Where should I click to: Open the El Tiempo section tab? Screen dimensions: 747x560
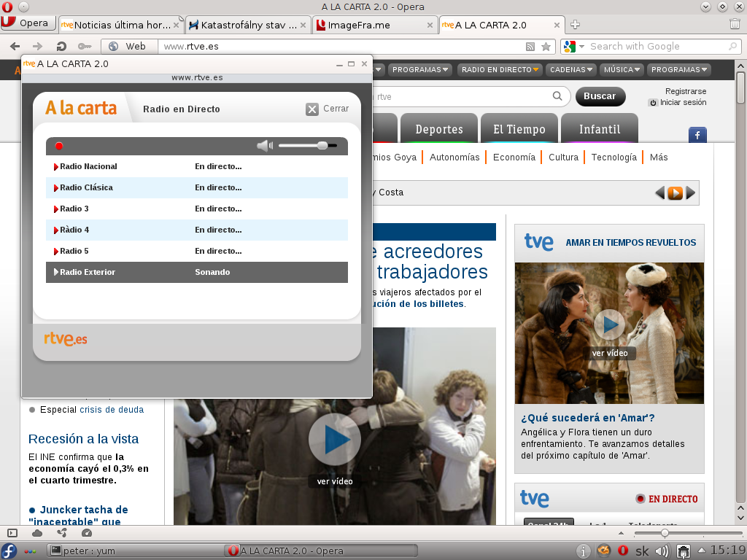pyautogui.click(x=519, y=128)
